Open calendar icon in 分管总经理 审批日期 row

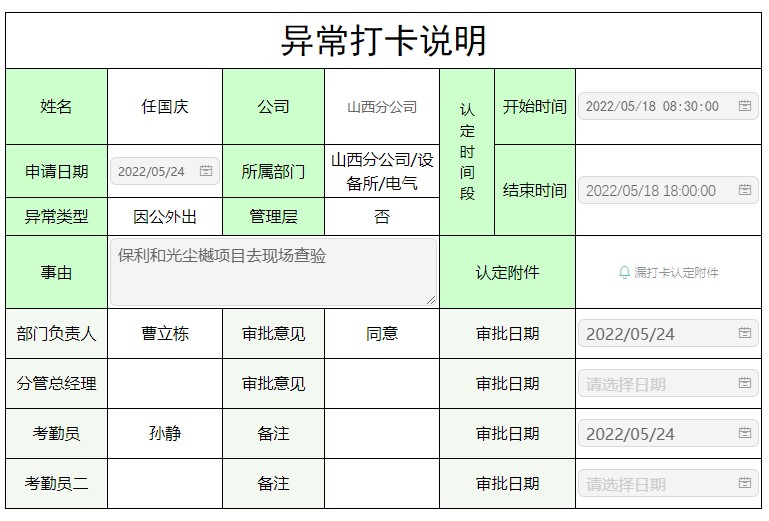(x=744, y=383)
